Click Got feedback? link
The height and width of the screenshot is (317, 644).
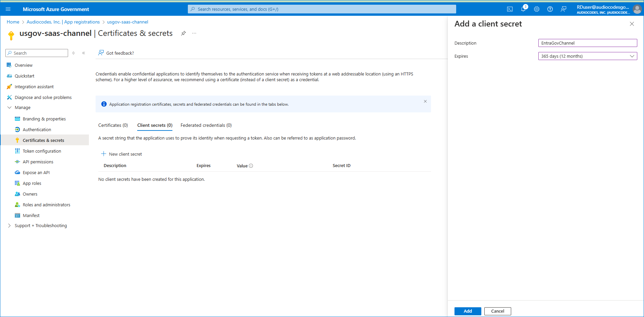point(116,53)
